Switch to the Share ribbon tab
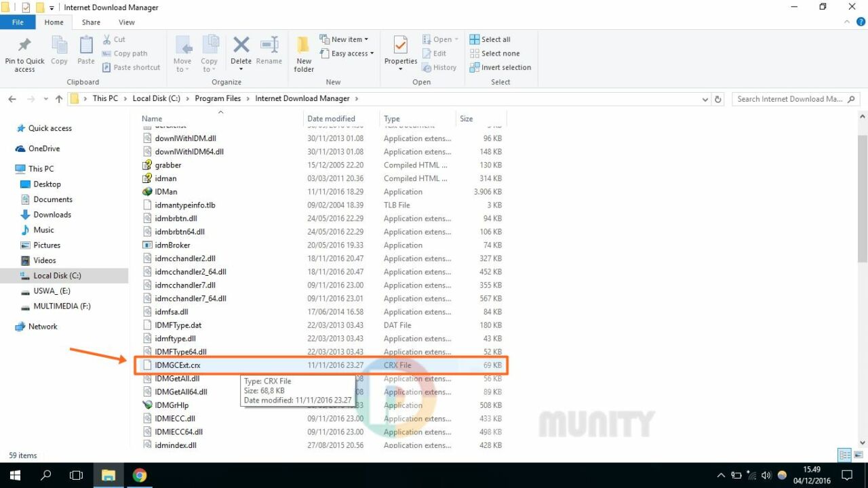868x488 pixels. click(91, 22)
